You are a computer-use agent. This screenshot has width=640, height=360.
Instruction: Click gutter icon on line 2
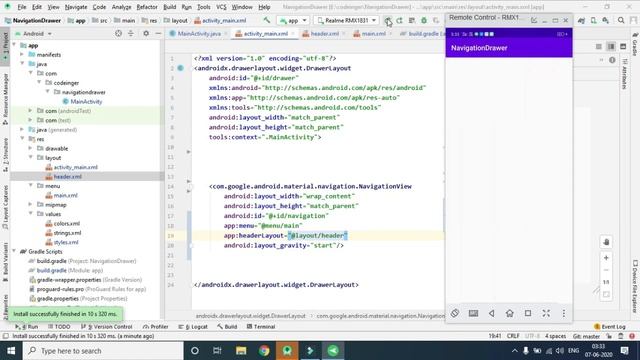[x=180, y=68]
